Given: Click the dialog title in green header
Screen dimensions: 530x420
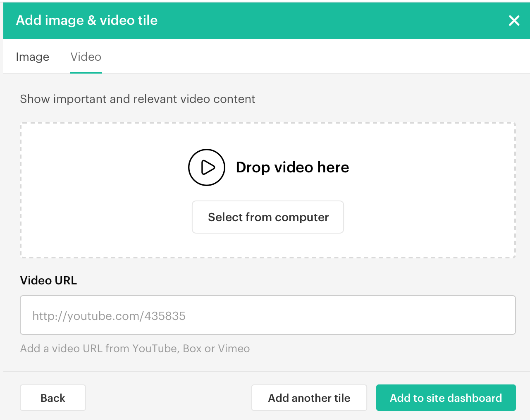Looking at the screenshot, I should coord(87,20).
